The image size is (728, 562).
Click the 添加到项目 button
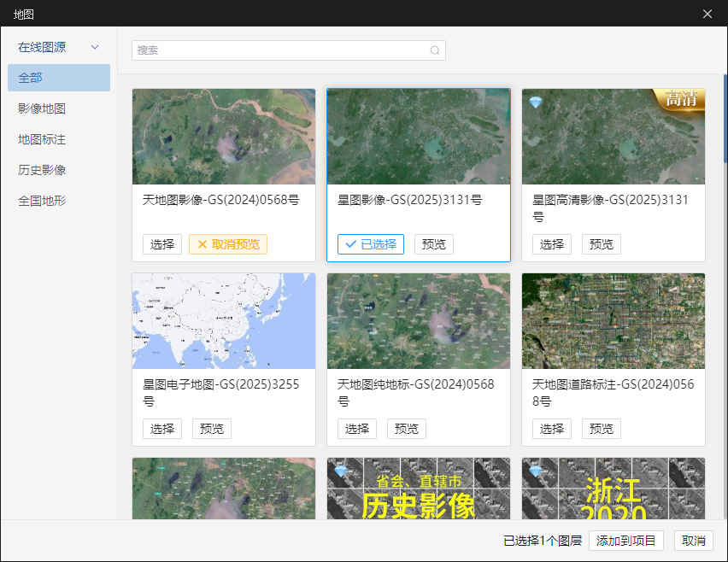click(626, 541)
